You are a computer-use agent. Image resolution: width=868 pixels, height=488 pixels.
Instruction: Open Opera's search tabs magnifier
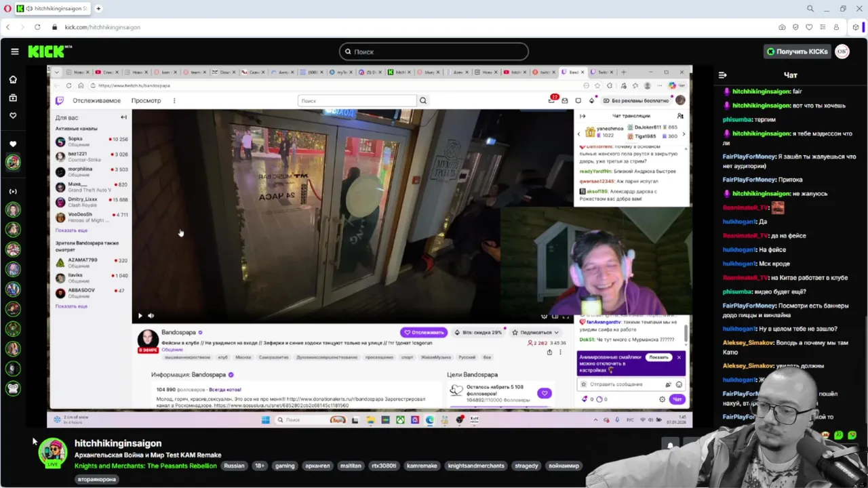pyautogui.click(x=810, y=8)
